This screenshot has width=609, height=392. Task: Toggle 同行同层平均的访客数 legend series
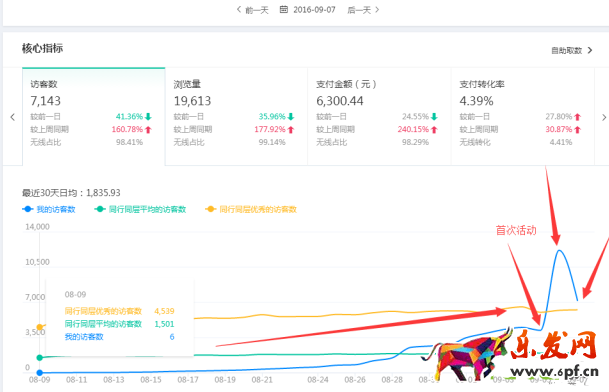pyautogui.click(x=140, y=209)
